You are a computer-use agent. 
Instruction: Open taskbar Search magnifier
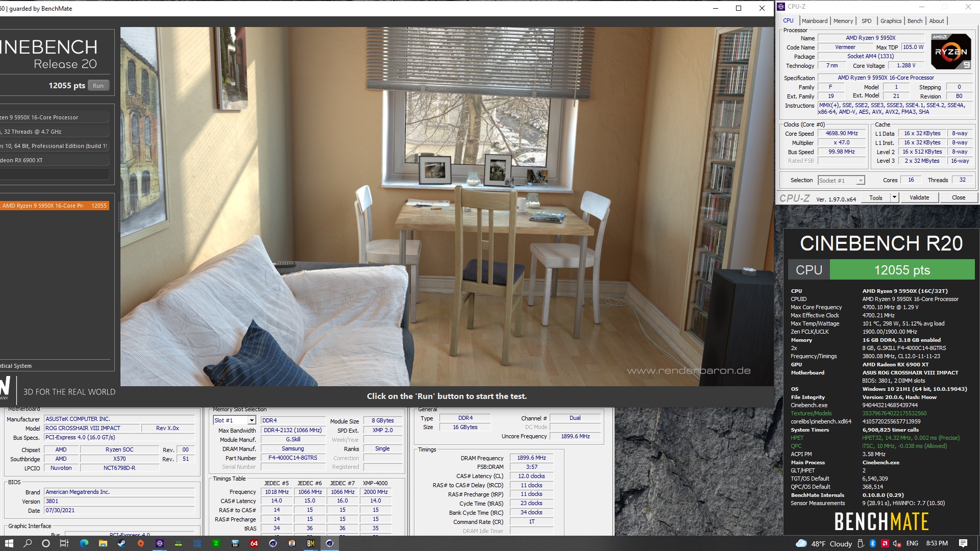click(28, 543)
